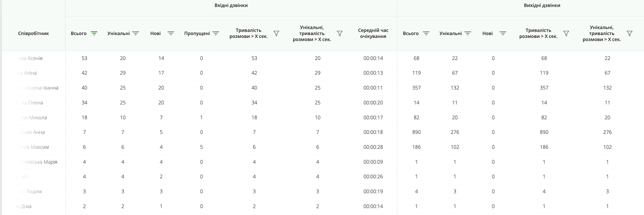Screen dimensions: 644x215
Task: Click waiting time 00:00:11 in Іванна row
Action: 373,88
